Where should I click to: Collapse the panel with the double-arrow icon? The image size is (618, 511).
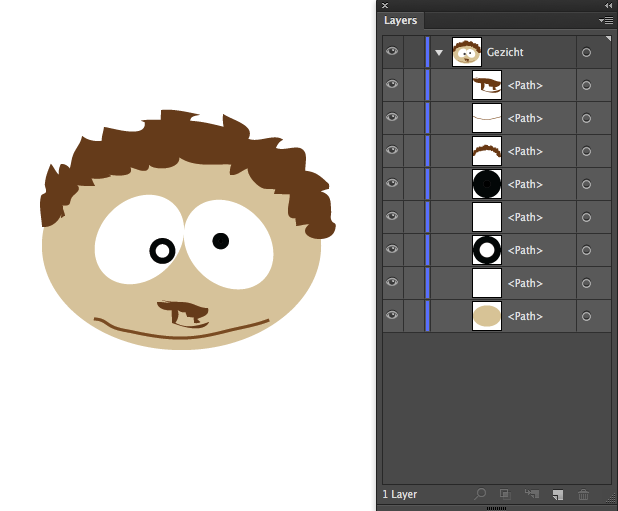(x=608, y=6)
